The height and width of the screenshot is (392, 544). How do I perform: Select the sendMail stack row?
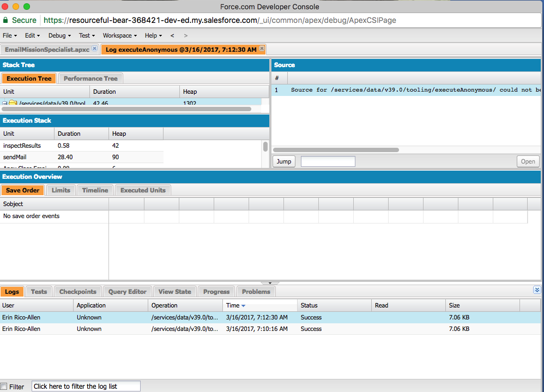click(x=82, y=157)
